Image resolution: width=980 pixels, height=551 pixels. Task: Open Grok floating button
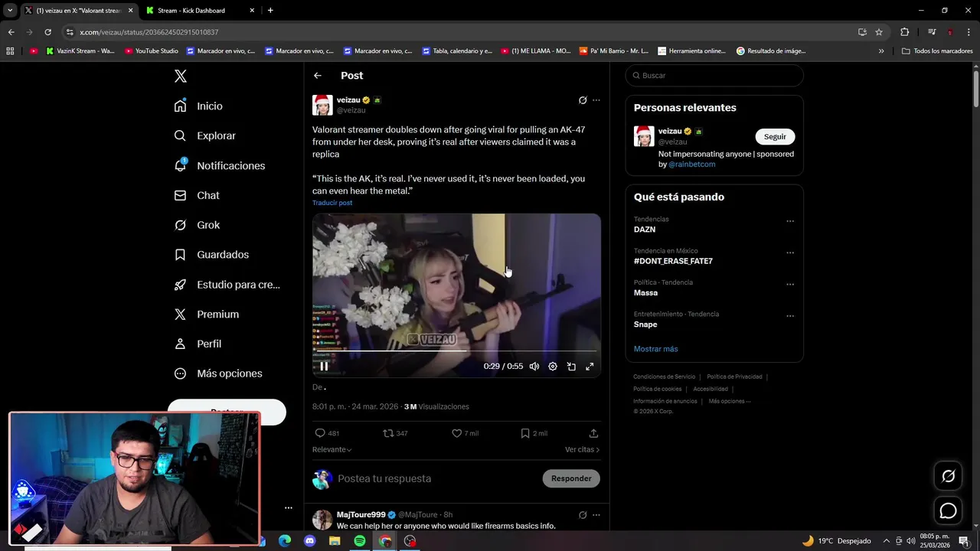pyautogui.click(x=948, y=476)
